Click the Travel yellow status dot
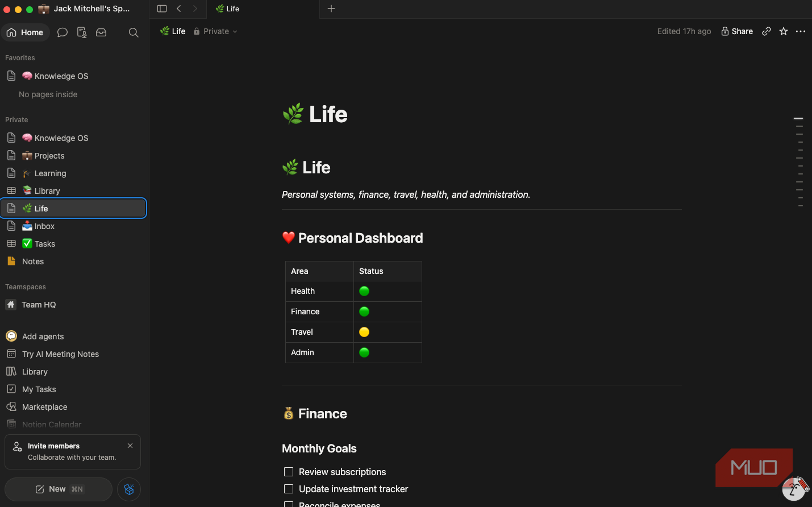Screen dimensions: 812x507 [364, 332]
